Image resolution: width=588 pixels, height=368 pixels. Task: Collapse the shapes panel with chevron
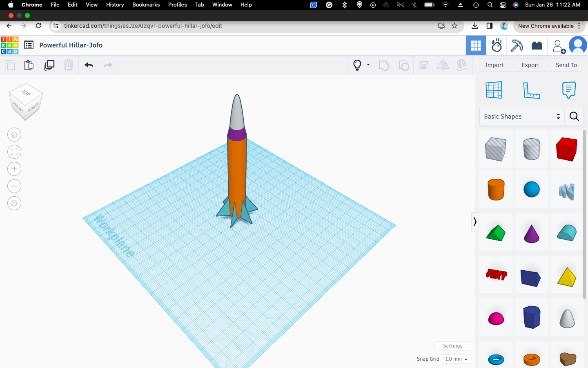tap(474, 222)
